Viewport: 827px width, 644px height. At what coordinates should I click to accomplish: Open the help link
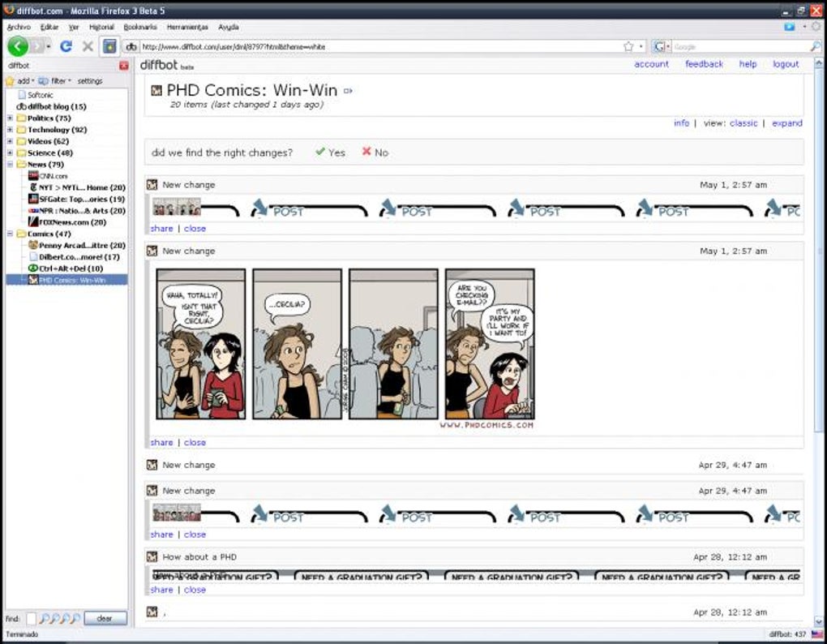coord(748,64)
